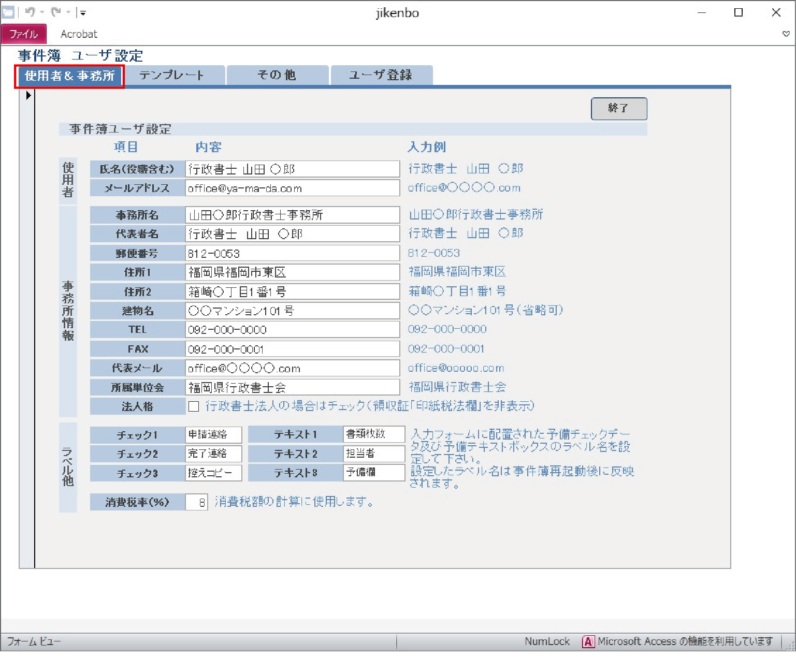
Task: Open the ファイル menu tab
Action: click(24, 34)
